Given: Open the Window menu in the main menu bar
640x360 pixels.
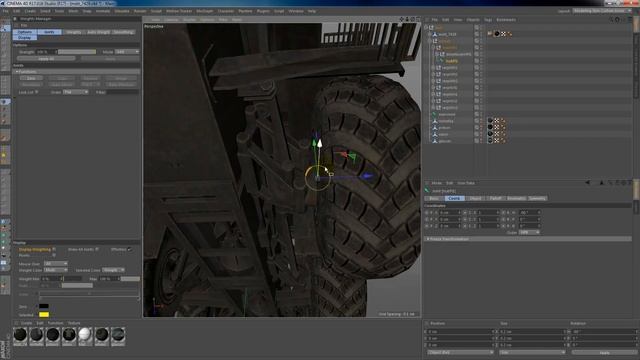Looking at the screenshot, I should pos(296,11).
